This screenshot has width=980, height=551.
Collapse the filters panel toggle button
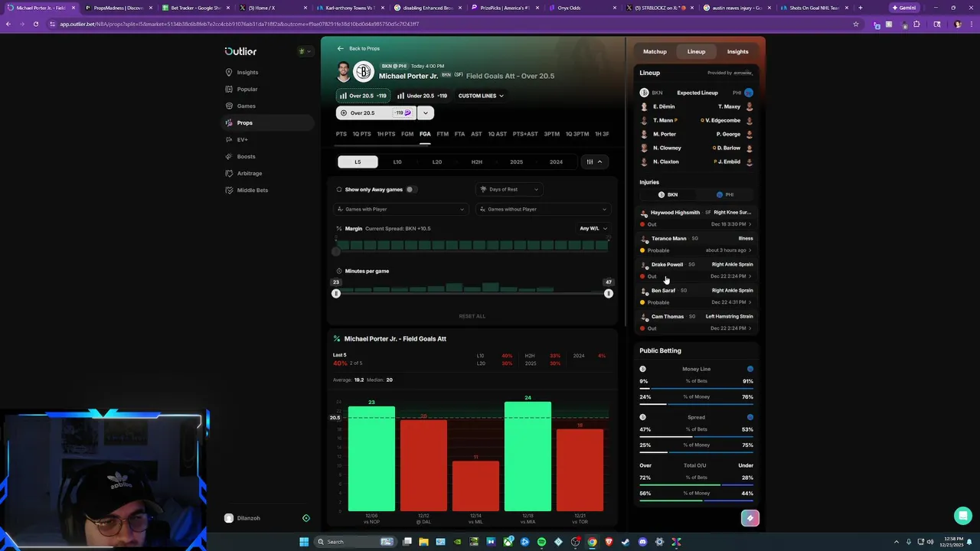click(x=594, y=161)
